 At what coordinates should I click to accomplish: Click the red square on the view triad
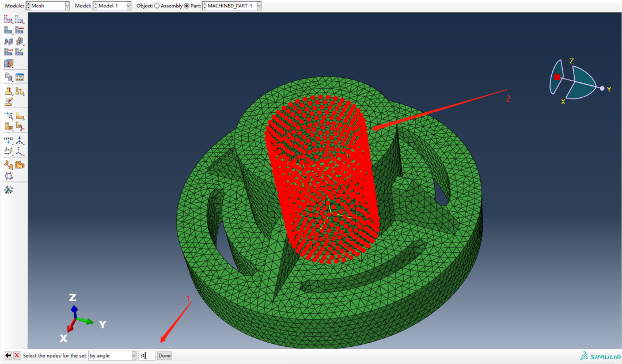[x=557, y=77]
